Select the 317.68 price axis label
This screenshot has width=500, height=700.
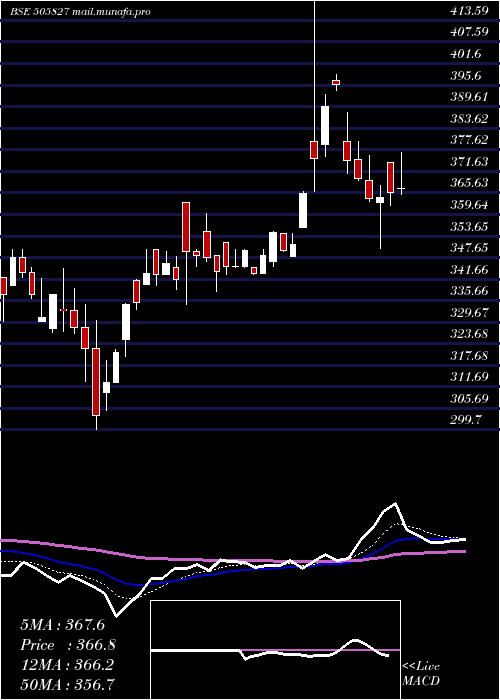(469, 356)
